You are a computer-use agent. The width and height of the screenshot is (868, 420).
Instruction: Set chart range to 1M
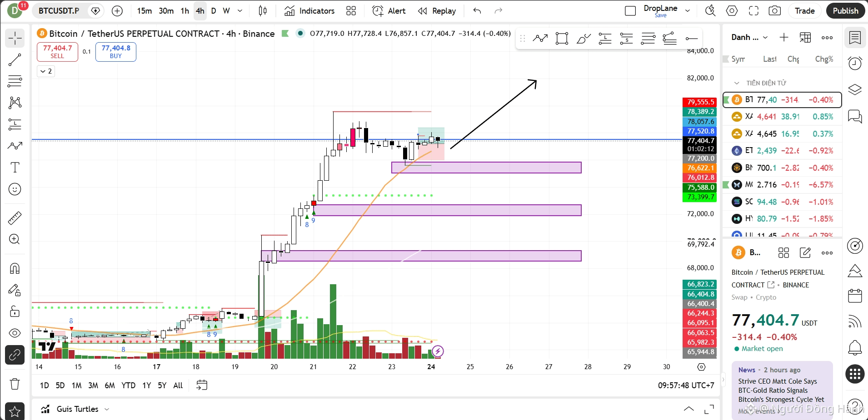click(77, 385)
